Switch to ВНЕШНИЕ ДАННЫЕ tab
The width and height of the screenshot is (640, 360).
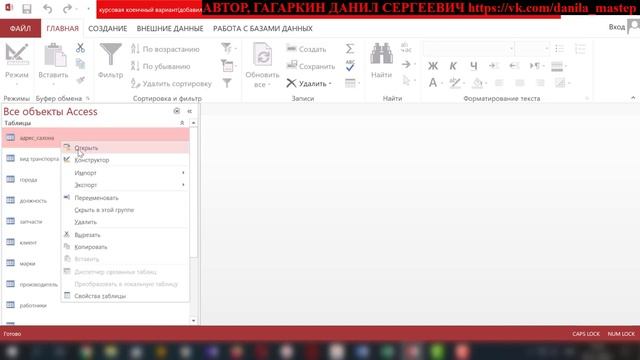click(x=170, y=28)
